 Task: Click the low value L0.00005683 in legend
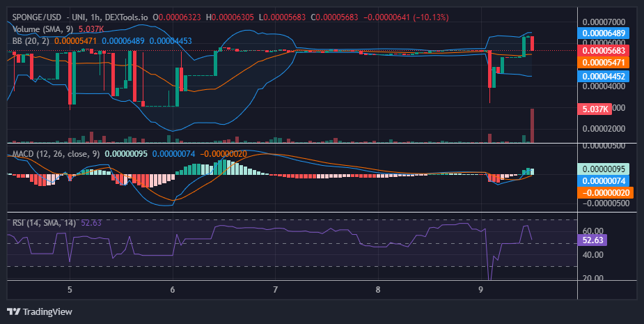coord(282,17)
